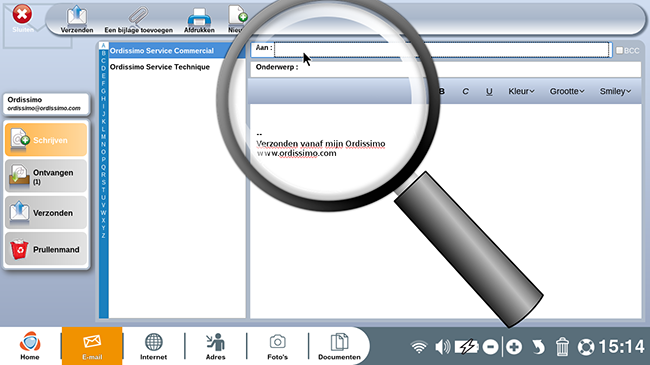Expand the Kleur color dropdown
The width and height of the screenshot is (650, 365).
pyautogui.click(x=521, y=91)
